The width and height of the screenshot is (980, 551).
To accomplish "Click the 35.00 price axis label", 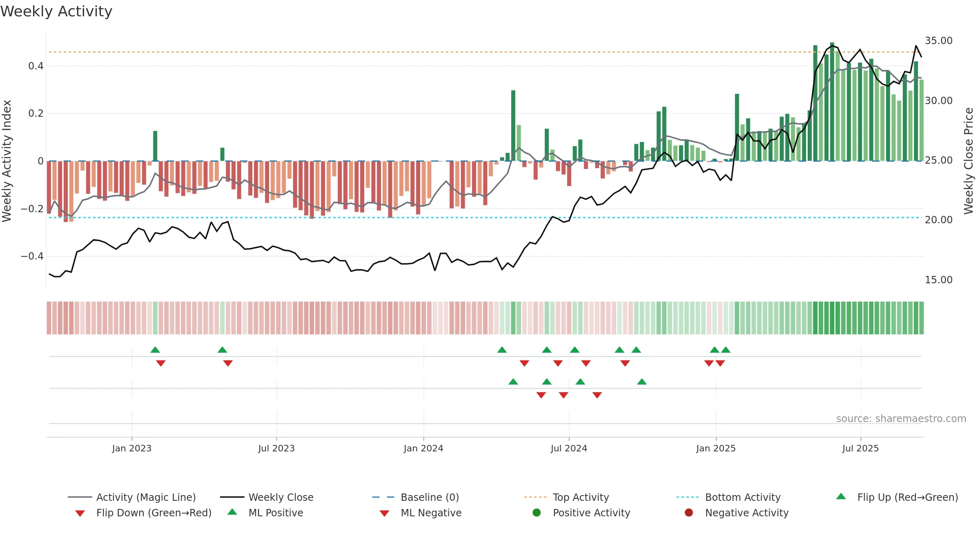I will tap(939, 41).
